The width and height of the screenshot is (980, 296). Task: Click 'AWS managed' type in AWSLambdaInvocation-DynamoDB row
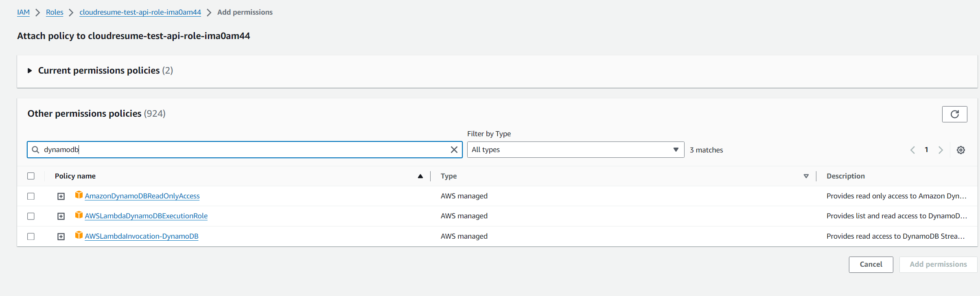(x=464, y=236)
